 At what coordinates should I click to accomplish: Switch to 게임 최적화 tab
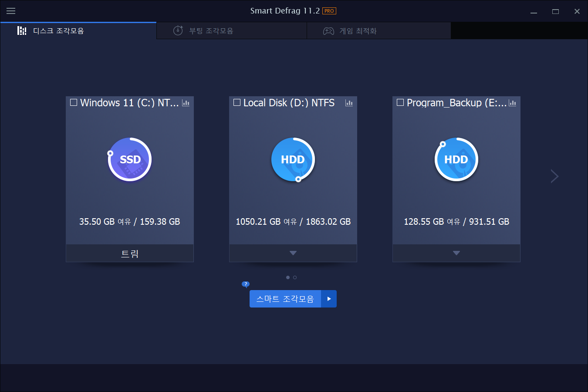[x=379, y=31]
